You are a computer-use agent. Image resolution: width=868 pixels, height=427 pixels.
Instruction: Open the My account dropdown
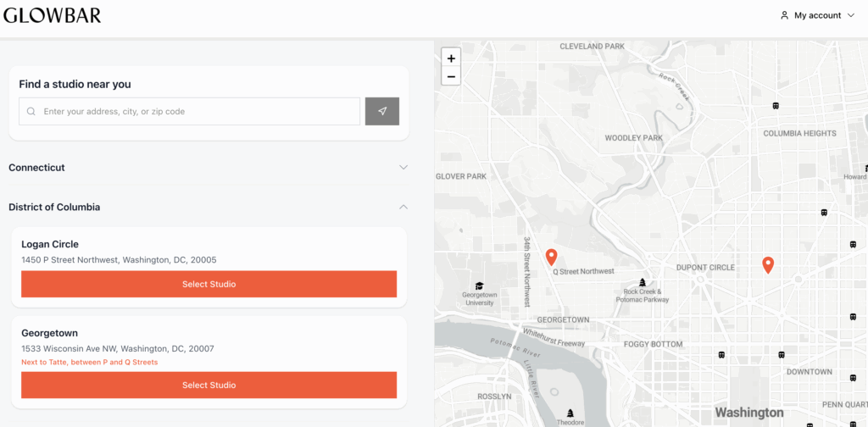click(x=817, y=15)
